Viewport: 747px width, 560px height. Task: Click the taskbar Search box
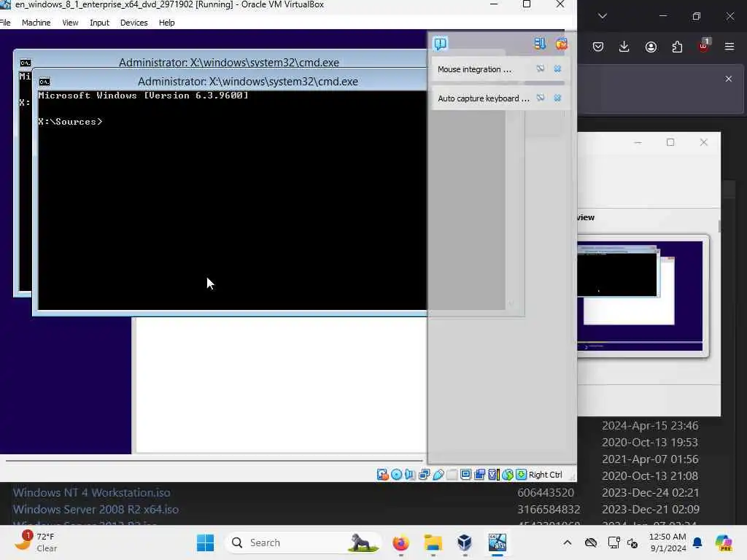[303, 542]
